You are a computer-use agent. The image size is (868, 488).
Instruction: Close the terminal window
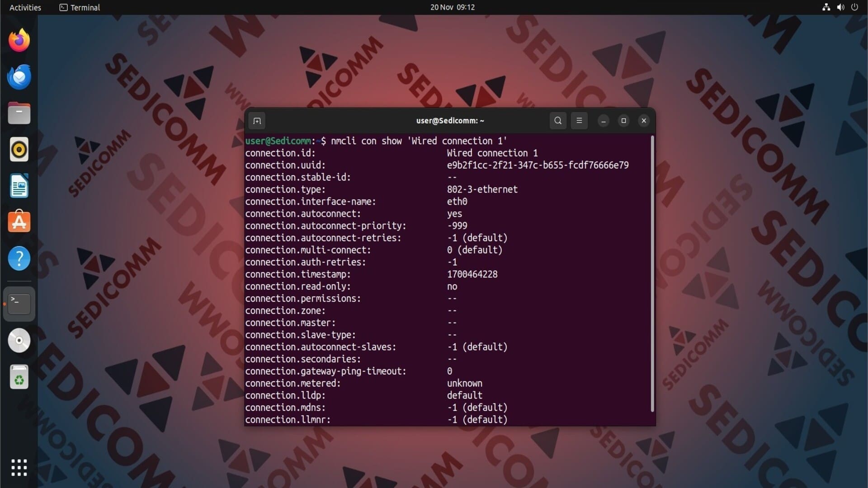pyautogui.click(x=644, y=121)
